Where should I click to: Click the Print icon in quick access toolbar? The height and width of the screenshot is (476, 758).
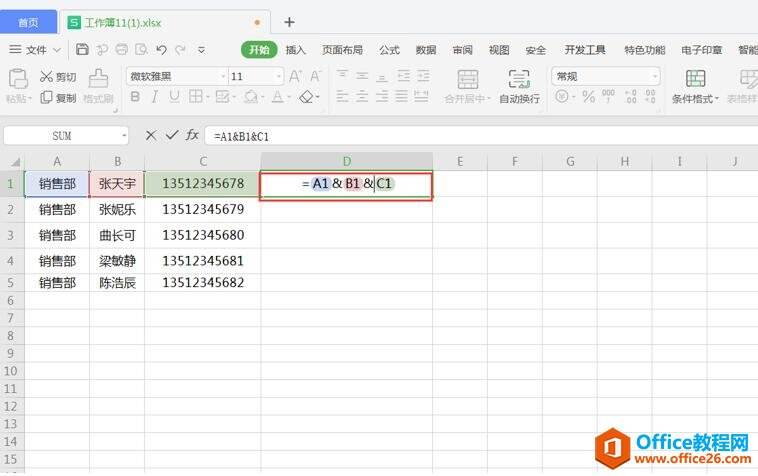122,49
